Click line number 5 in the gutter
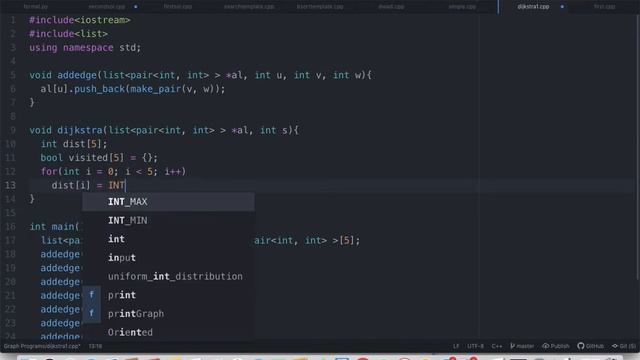The image size is (640, 360). click(13, 75)
